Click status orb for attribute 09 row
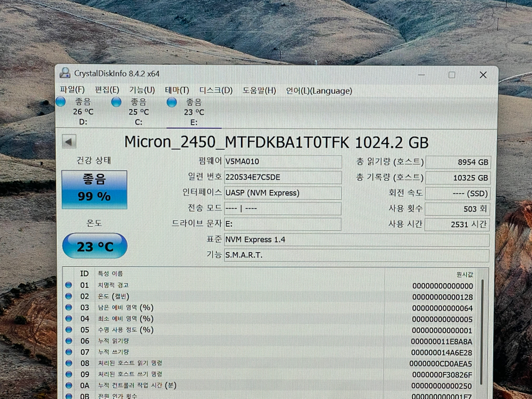Viewport: 532px width, 399px height. click(69, 375)
